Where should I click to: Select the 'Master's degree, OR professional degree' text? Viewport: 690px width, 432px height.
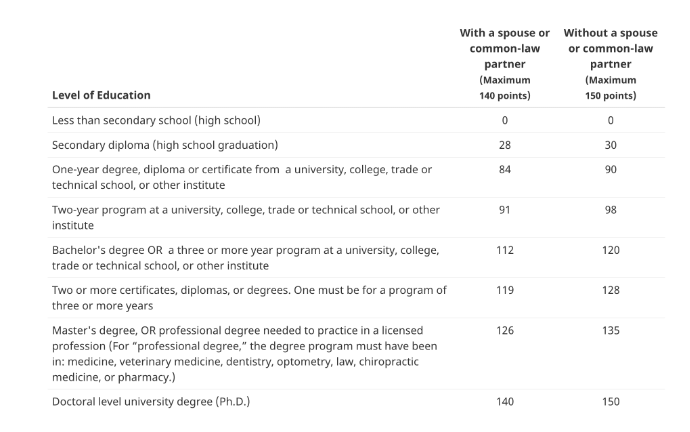[x=245, y=354]
